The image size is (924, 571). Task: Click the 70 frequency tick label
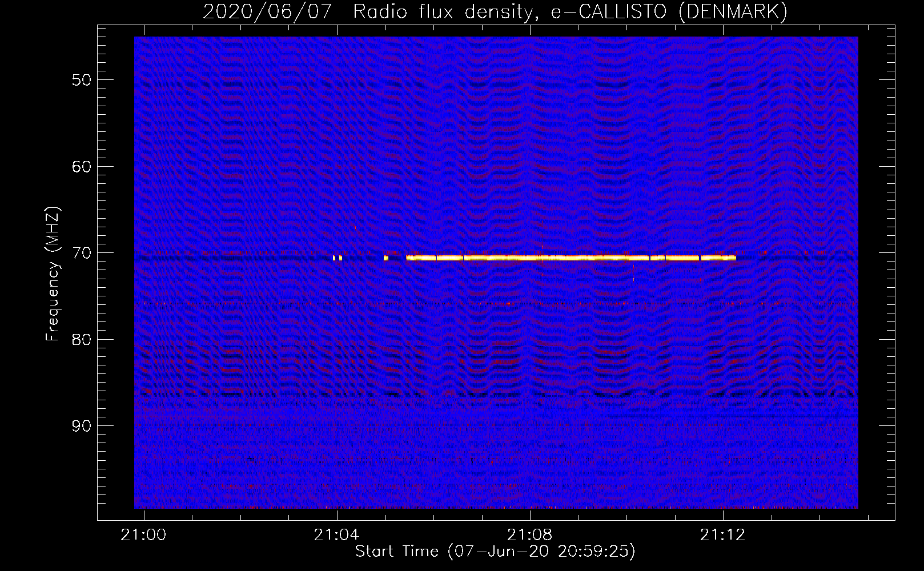pos(82,253)
